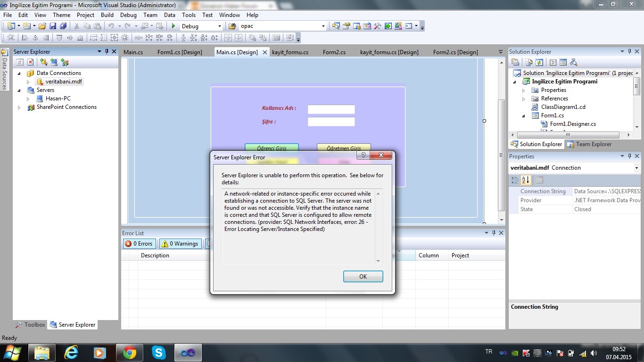Open the Debug configuration dropdown
The width and height of the screenshot is (644, 362).
pos(219,26)
